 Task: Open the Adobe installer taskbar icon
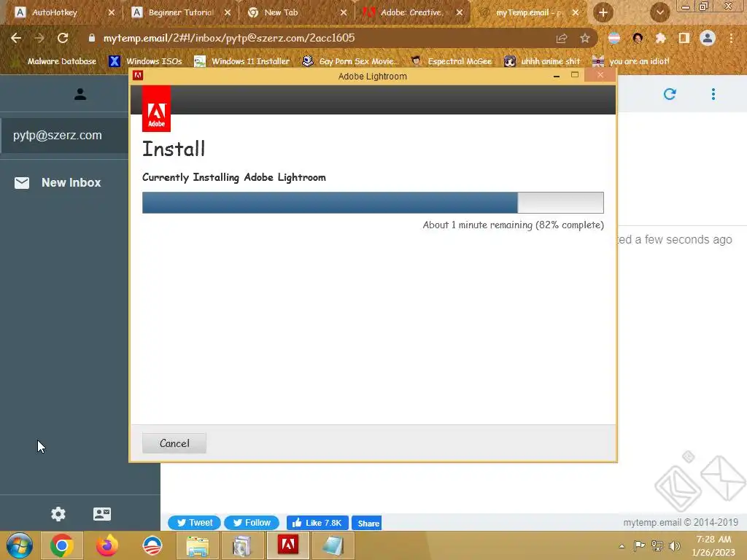[x=288, y=545]
